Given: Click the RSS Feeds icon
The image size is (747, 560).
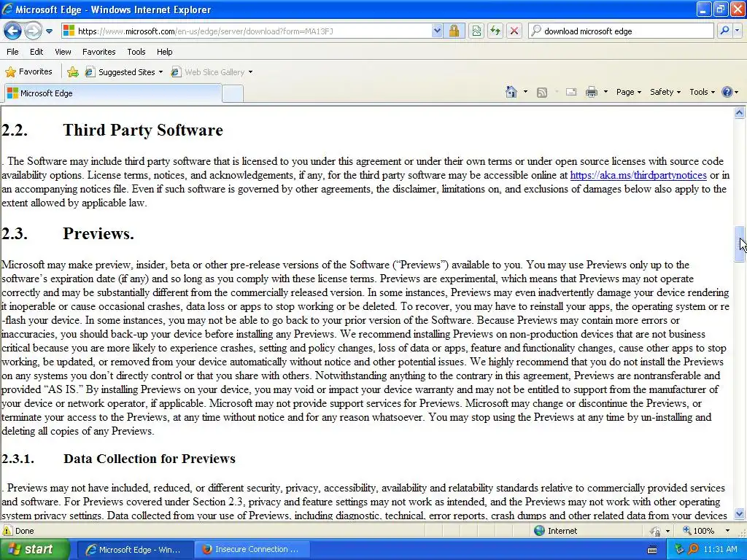Looking at the screenshot, I should [542, 93].
